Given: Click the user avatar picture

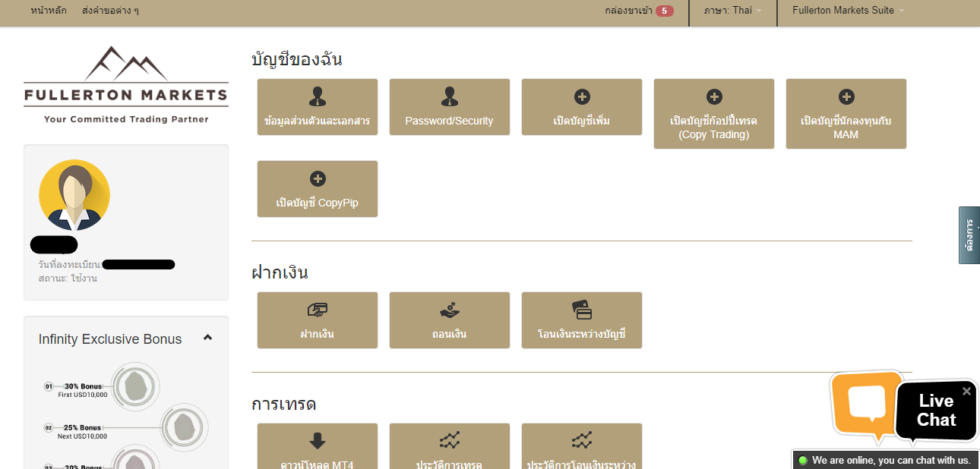Looking at the screenshot, I should [x=74, y=195].
